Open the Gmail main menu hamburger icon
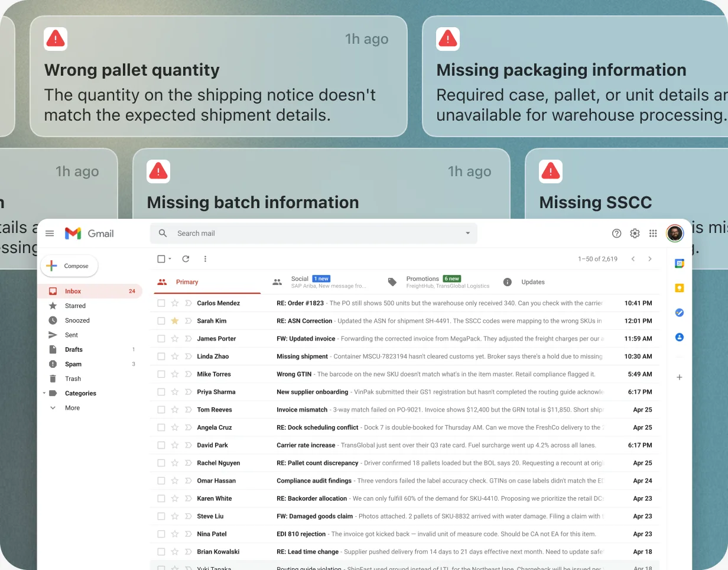728x570 pixels. [50, 234]
